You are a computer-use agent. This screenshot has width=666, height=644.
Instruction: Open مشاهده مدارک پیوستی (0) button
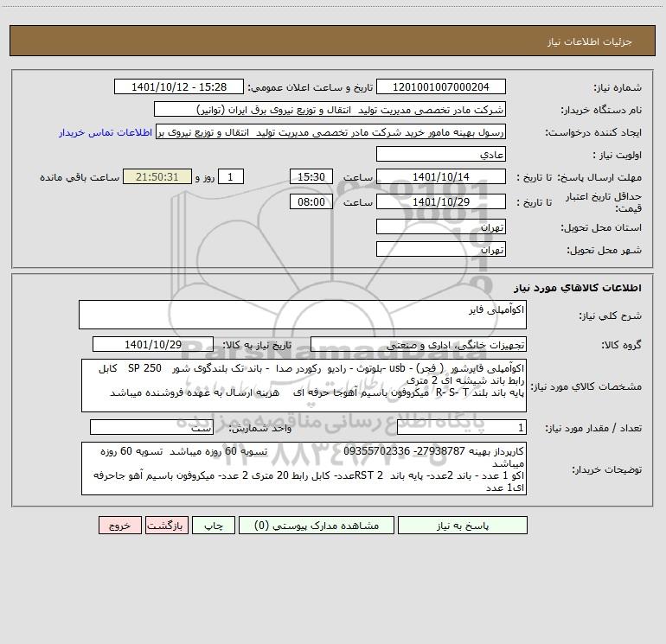(x=317, y=526)
